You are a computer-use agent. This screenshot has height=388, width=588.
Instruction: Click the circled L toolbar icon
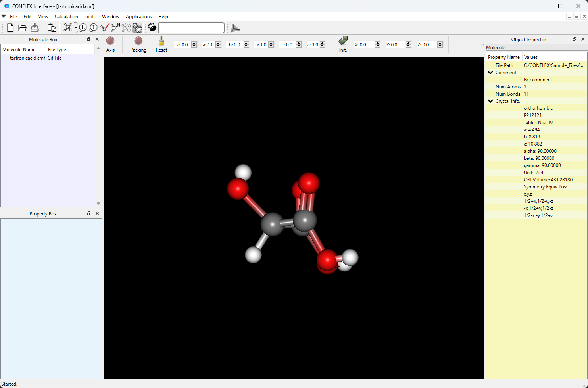pyautogui.click(x=83, y=28)
